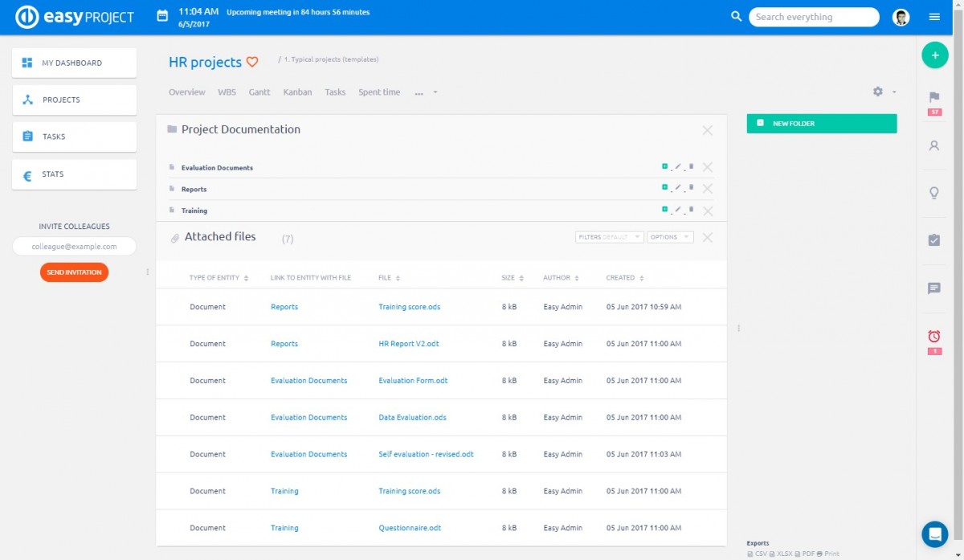The image size is (964, 560).
Task: Click the colleague email input field
Action: click(74, 246)
